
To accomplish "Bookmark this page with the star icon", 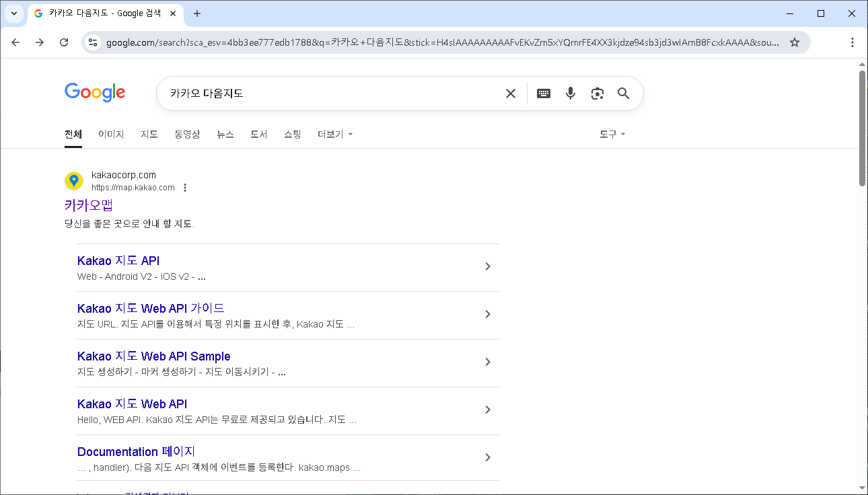I will [795, 41].
